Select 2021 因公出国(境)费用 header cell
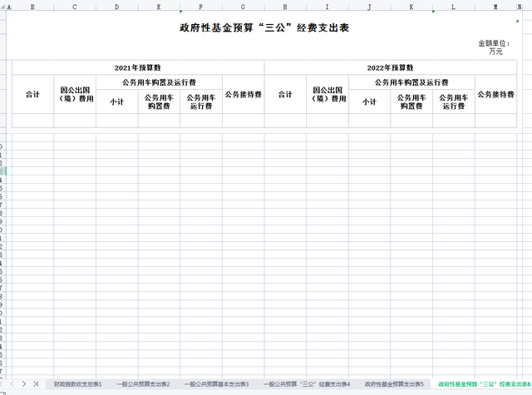Viewport: 532px width, 395px height. tap(75, 94)
